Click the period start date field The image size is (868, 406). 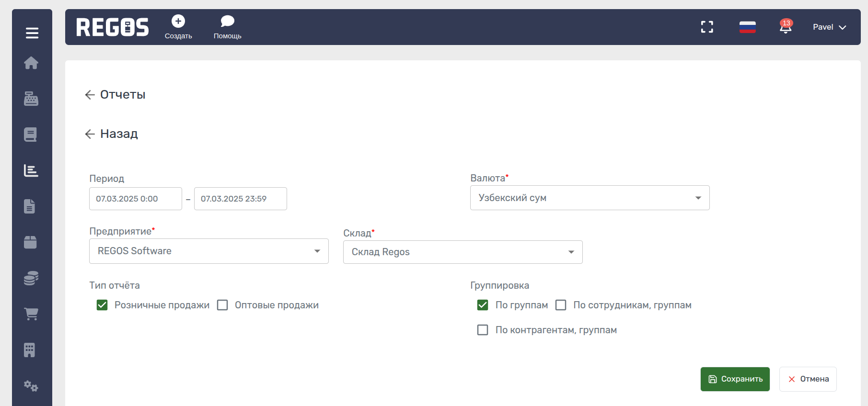click(x=135, y=199)
